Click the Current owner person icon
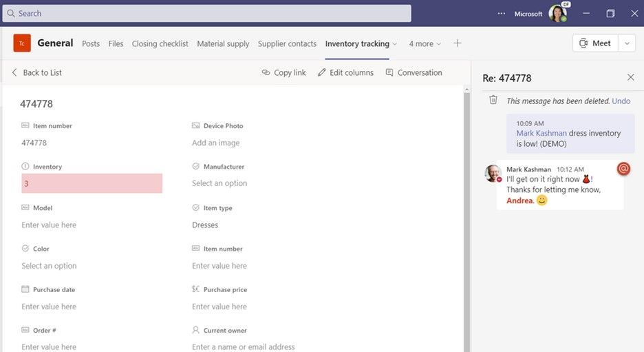The image size is (644, 352). 195,330
